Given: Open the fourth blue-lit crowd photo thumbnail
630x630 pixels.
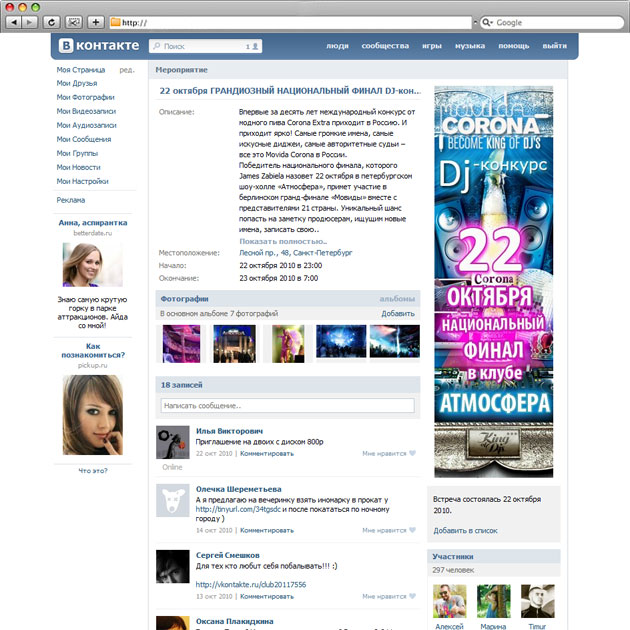Looking at the screenshot, I should tap(341, 341).
